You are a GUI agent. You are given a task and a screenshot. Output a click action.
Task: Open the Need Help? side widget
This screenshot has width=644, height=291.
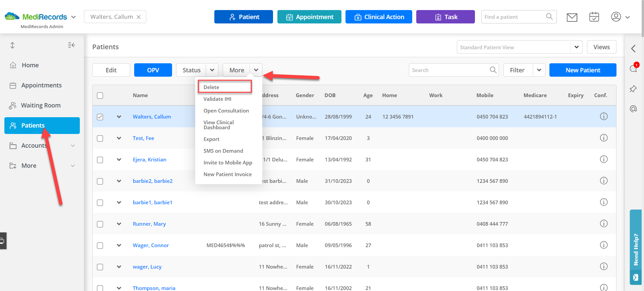point(636,247)
